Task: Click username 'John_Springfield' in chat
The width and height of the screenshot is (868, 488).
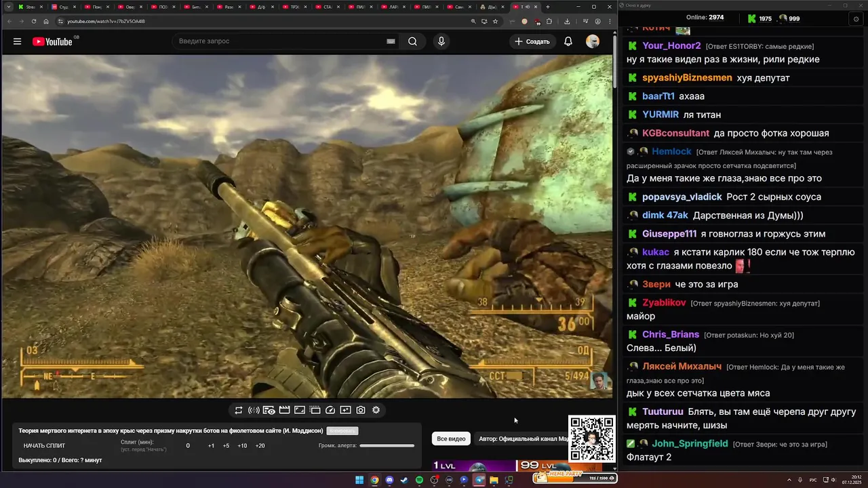Action: [x=690, y=443]
